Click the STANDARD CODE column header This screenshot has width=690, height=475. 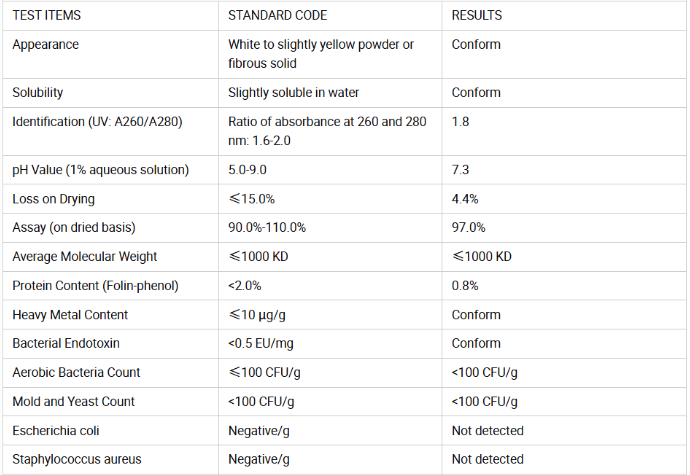click(277, 16)
